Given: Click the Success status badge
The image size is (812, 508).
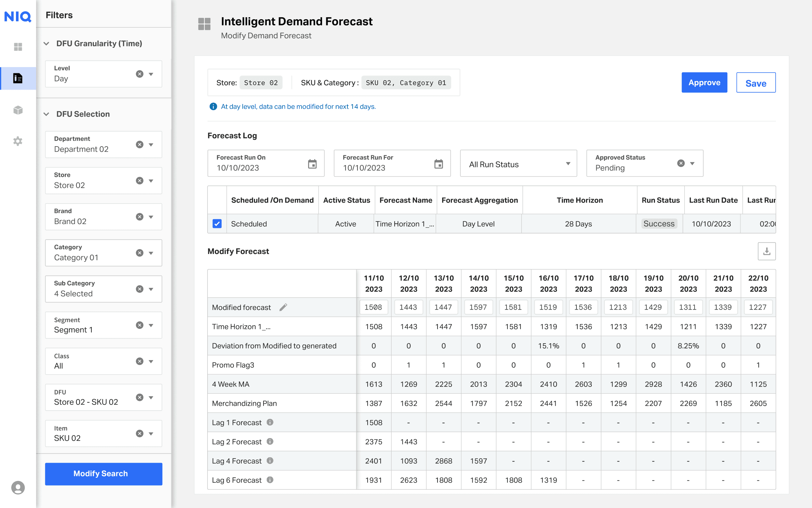Looking at the screenshot, I should click(659, 224).
